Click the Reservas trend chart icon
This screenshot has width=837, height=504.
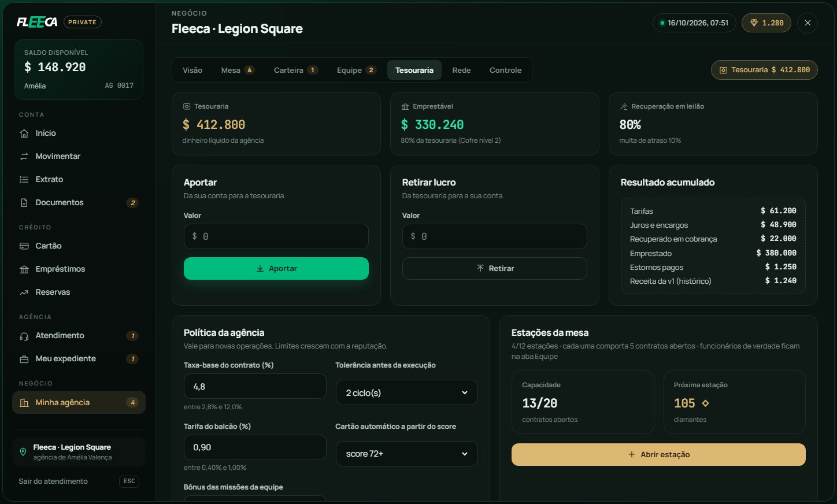24,292
